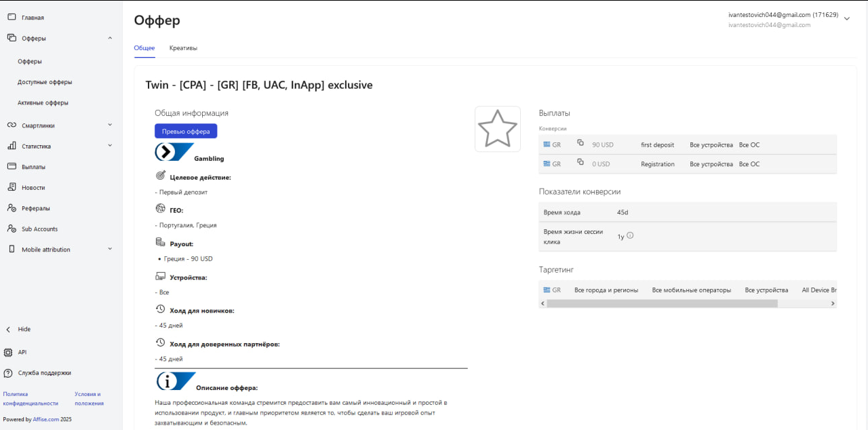Click the Выплаты card icon in sidebar
Image resolution: width=868 pixels, height=430 pixels.
(x=11, y=166)
